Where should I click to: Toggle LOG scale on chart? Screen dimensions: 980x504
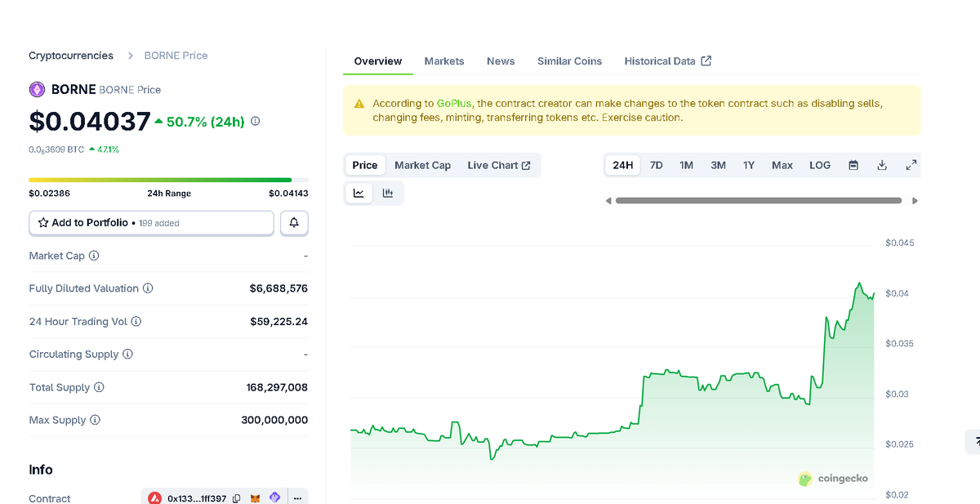tap(820, 165)
